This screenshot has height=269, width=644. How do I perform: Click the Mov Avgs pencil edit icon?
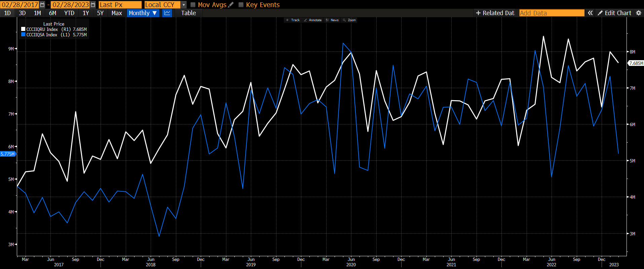click(x=231, y=5)
